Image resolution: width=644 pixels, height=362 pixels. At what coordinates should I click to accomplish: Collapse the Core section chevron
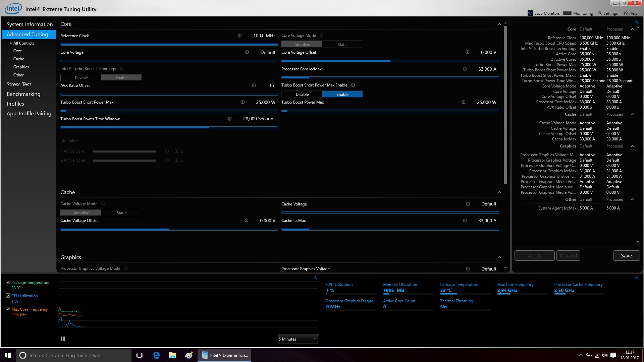point(499,24)
